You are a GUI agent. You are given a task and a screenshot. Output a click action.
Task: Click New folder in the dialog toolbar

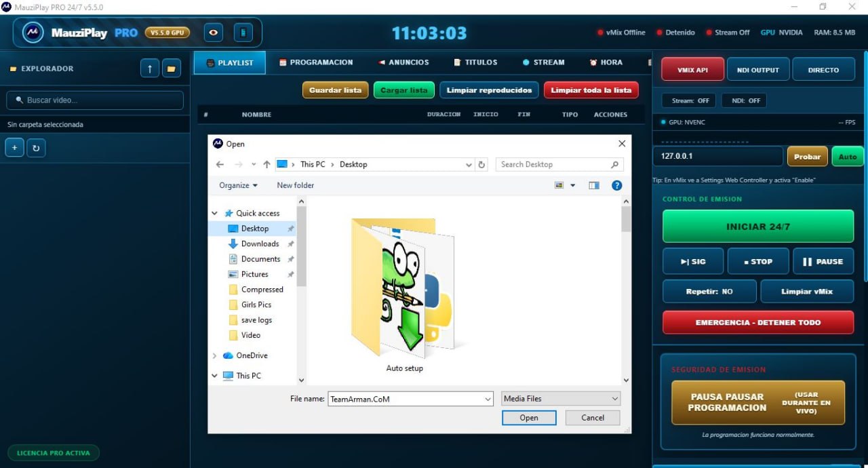295,185
